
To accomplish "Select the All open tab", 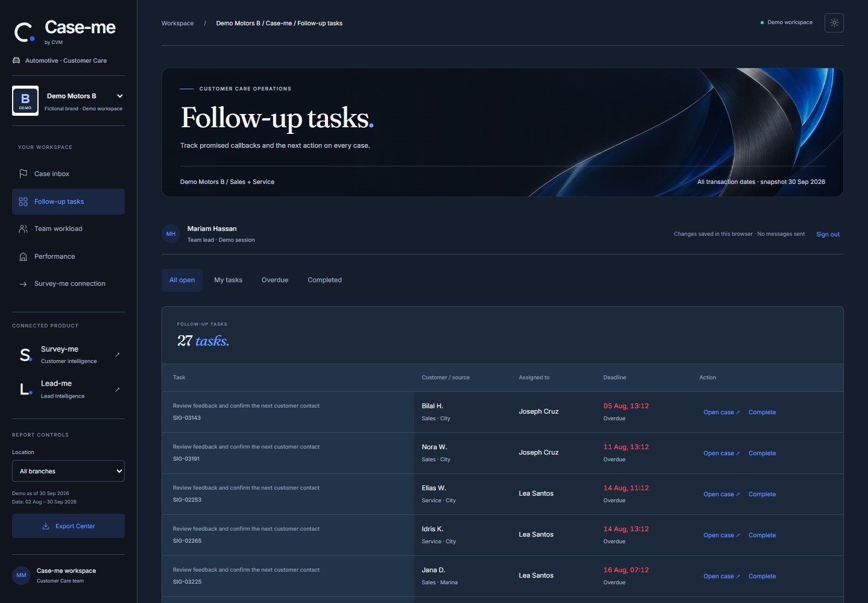I will pos(182,280).
